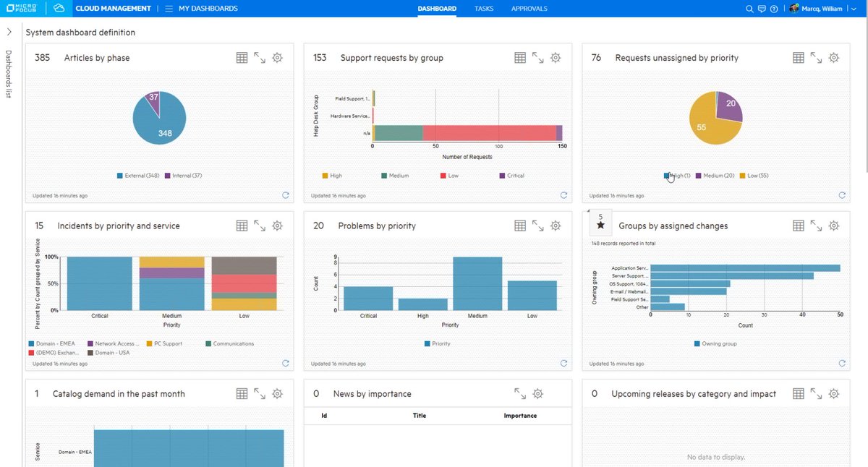The image size is (868, 467).
Task: Open table view for Groups by assigned changes
Action: (x=799, y=226)
